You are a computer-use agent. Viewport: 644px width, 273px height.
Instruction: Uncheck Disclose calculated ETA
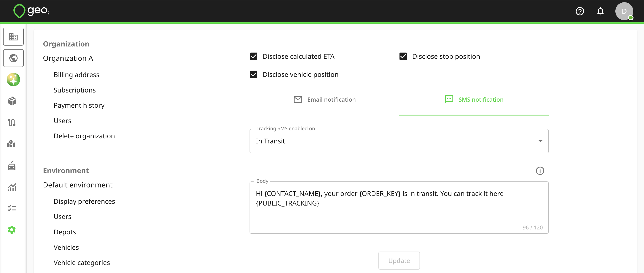click(x=254, y=57)
